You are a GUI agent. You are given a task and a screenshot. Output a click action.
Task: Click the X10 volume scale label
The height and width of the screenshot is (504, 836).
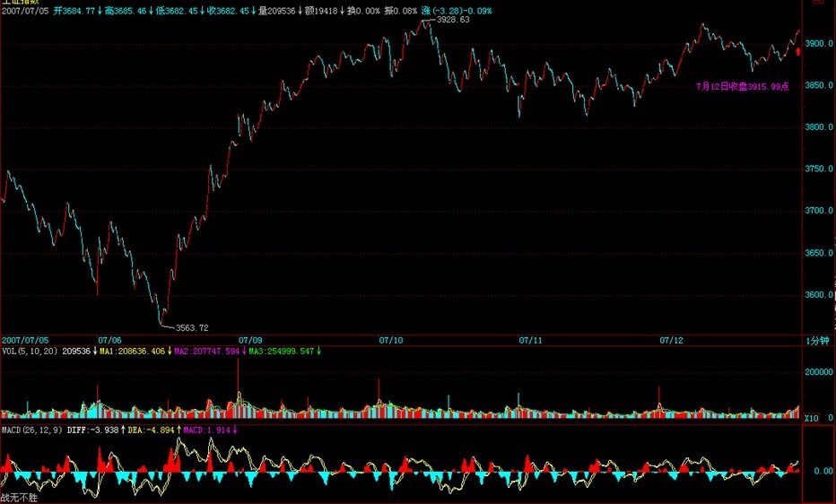[810, 418]
